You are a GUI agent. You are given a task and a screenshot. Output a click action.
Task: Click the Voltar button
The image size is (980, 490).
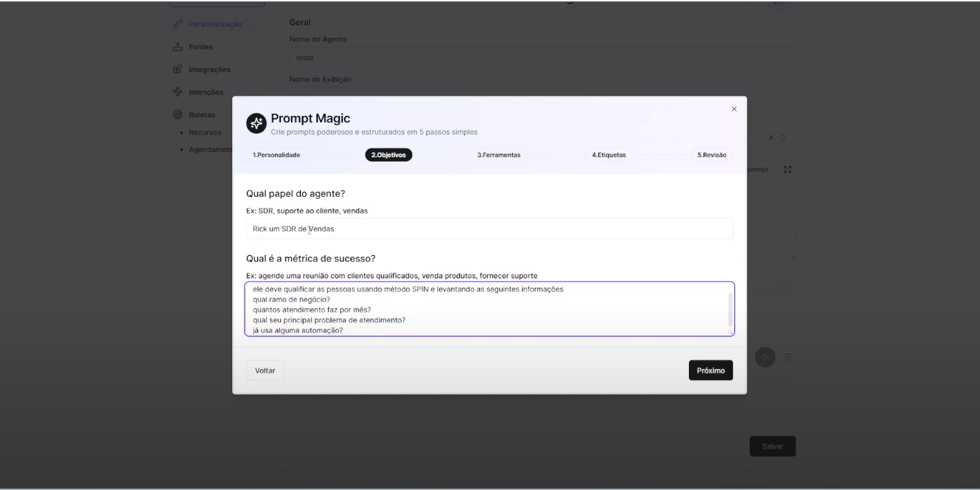[x=265, y=371]
